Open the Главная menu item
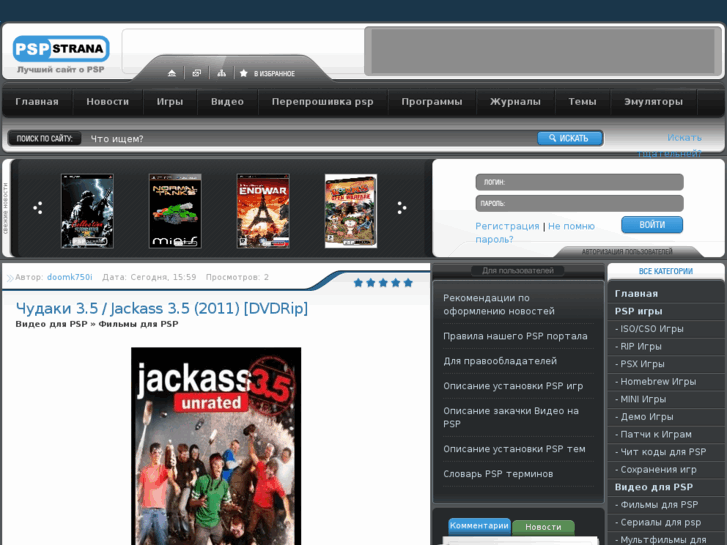 click(37, 102)
